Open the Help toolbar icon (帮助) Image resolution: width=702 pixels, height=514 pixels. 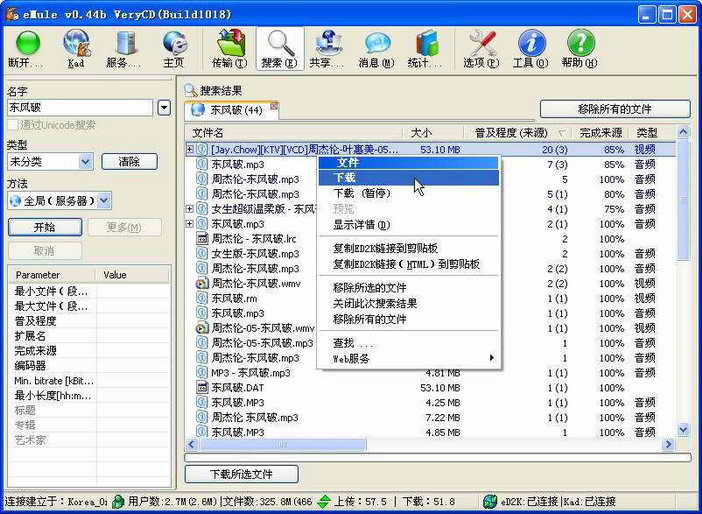coord(580,47)
